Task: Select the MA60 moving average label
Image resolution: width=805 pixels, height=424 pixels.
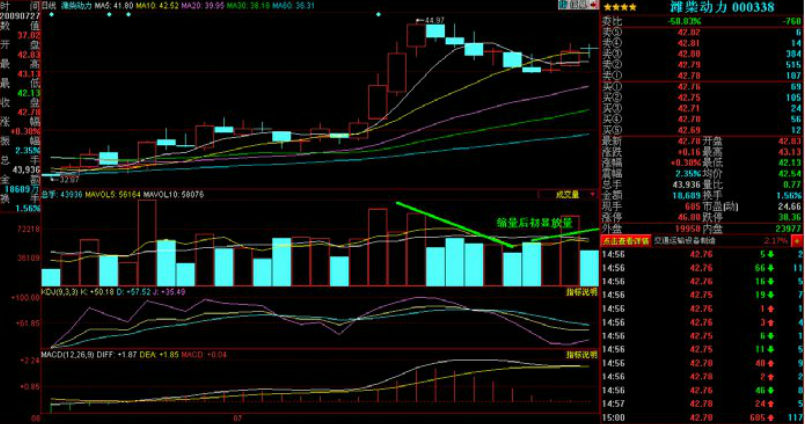Action: coord(293,6)
